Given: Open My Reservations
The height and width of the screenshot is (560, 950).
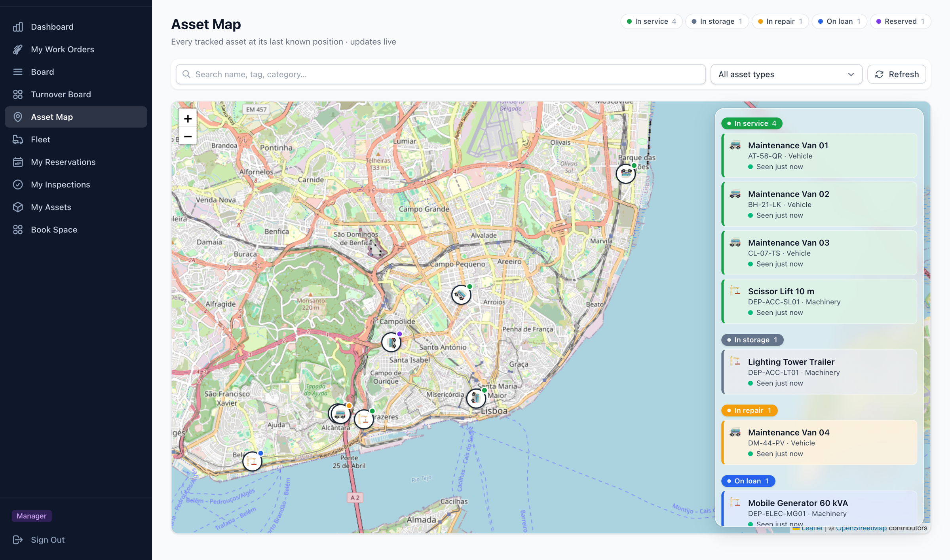Looking at the screenshot, I should click(76, 162).
